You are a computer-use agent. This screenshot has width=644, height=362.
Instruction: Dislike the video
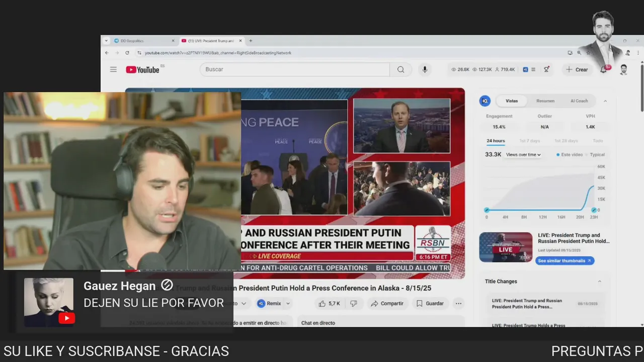coord(354,303)
